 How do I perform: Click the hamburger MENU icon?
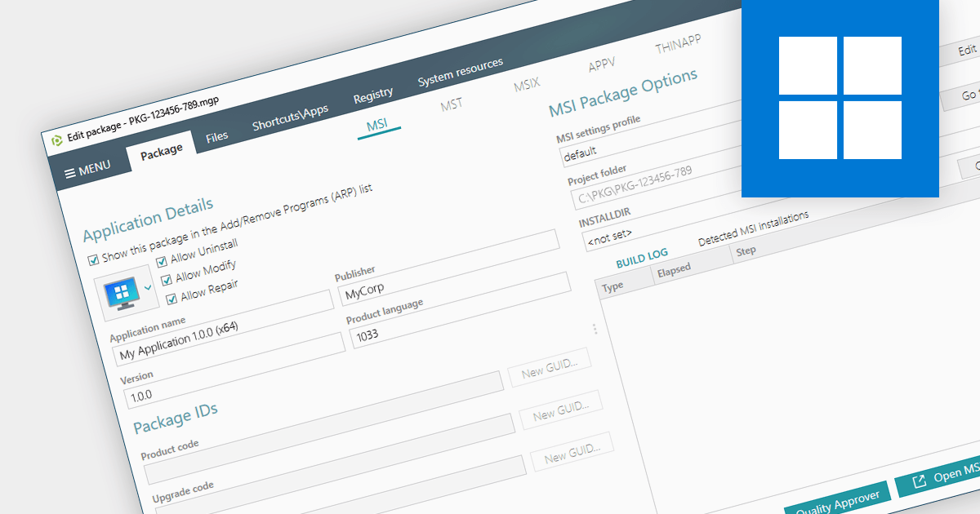[69, 172]
